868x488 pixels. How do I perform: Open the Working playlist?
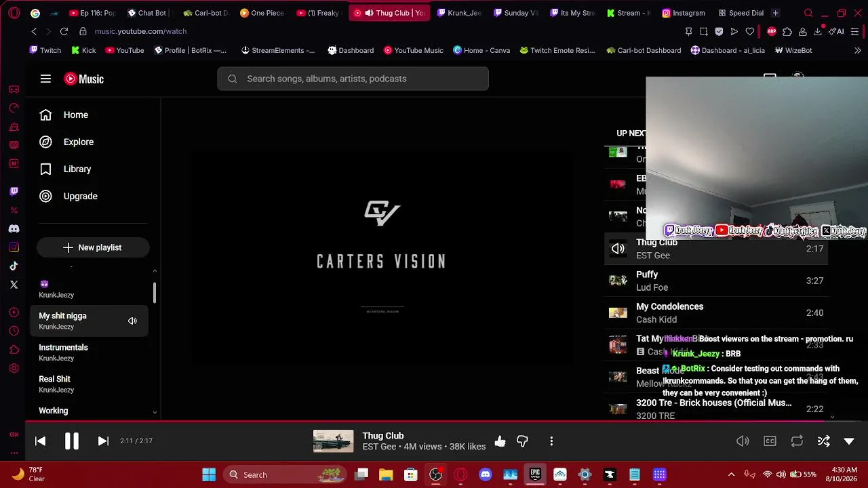pos(89,411)
